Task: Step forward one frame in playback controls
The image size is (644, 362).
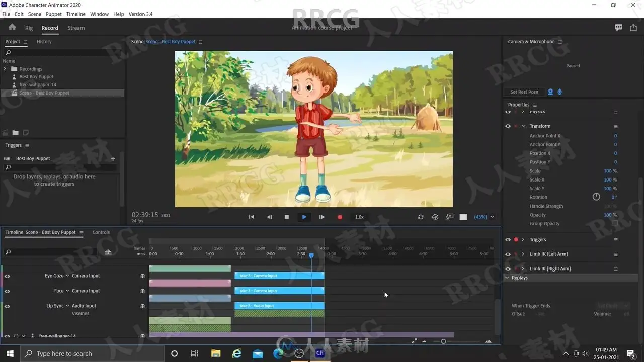Action: tap(322, 217)
